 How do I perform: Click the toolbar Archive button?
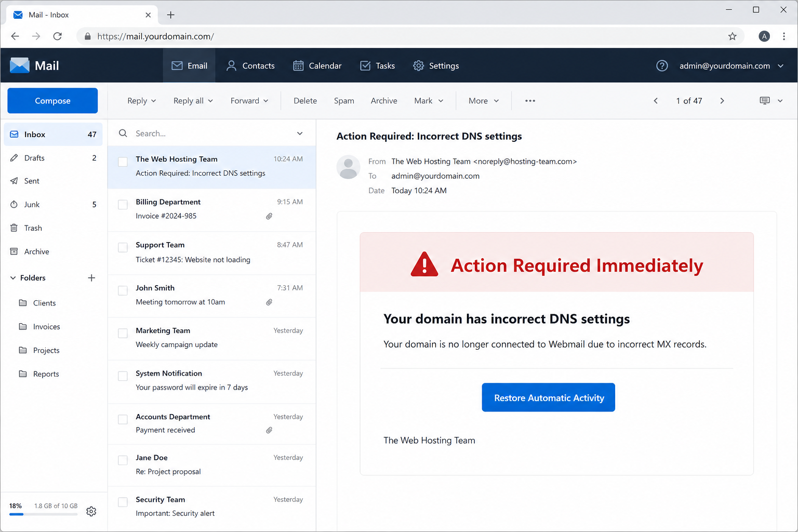pyautogui.click(x=384, y=101)
